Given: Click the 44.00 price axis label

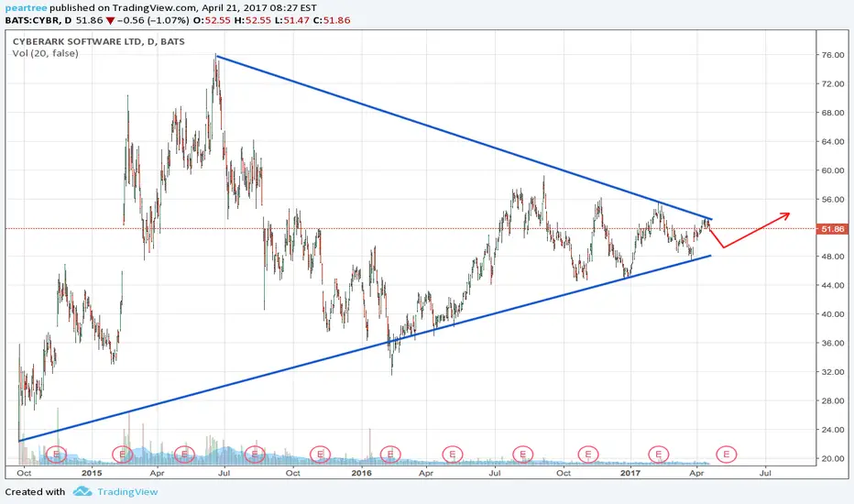Looking at the screenshot, I should click(x=833, y=286).
